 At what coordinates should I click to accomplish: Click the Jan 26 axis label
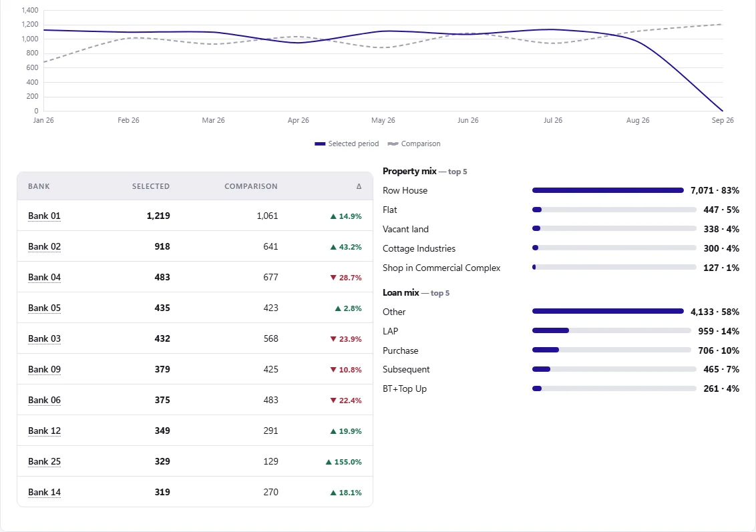pyautogui.click(x=43, y=120)
